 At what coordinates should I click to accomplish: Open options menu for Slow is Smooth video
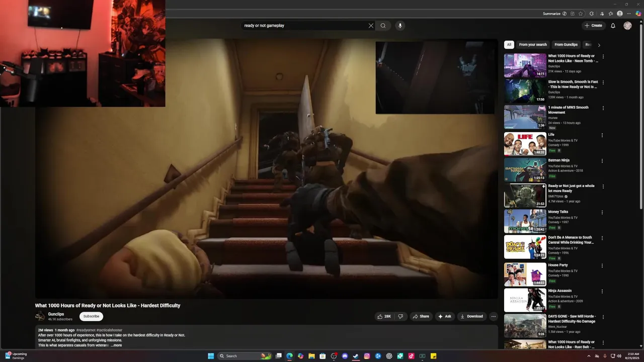tap(603, 82)
